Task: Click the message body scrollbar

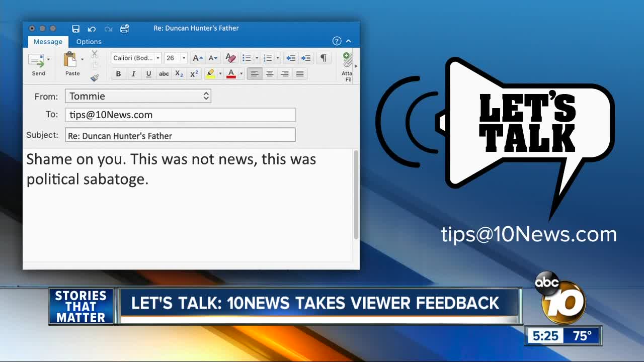Action: (x=356, y=195)
